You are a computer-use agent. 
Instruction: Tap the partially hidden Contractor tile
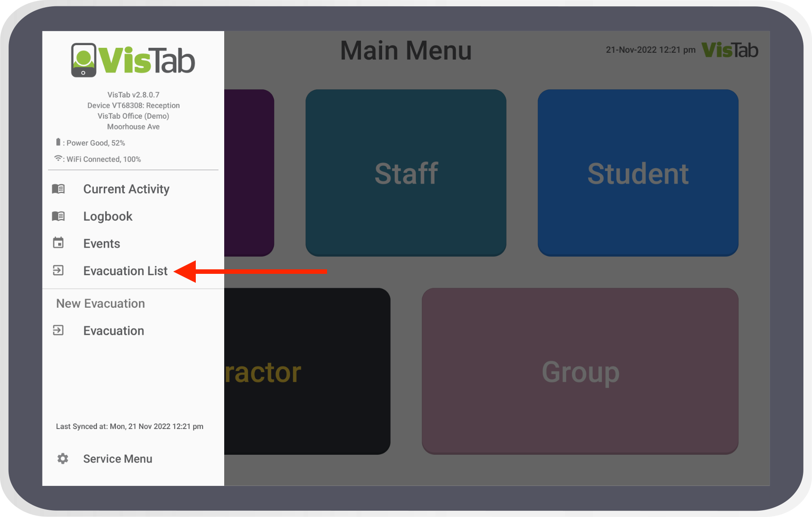click(307, 371)
